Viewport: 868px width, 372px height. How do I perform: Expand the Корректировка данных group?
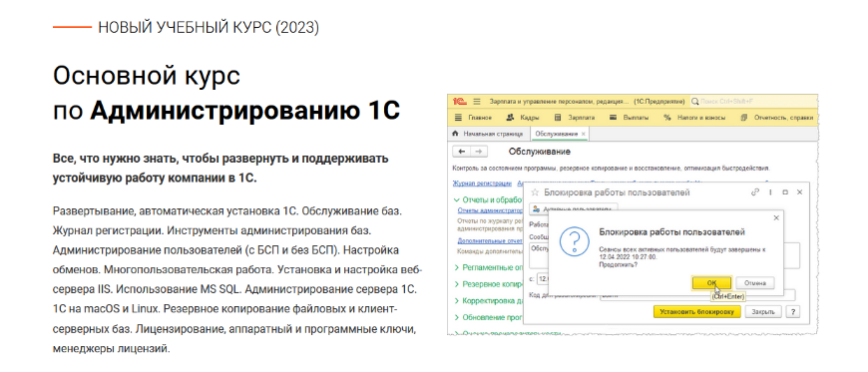pos(488,300)
